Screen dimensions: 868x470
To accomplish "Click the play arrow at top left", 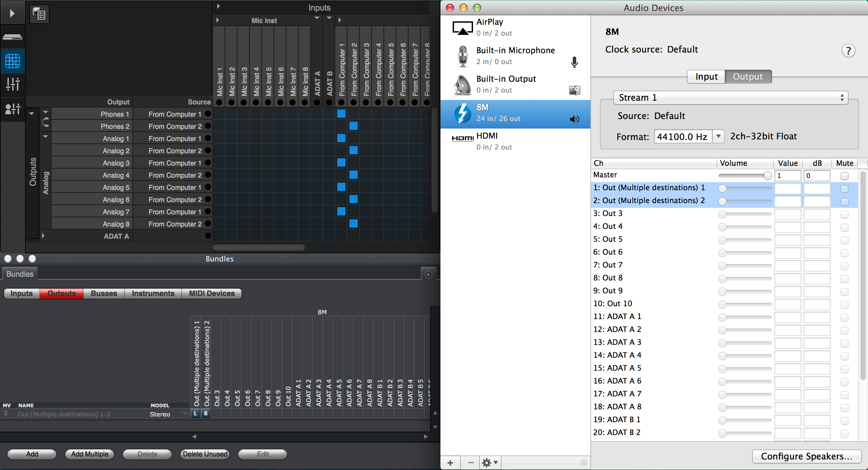I will (13, 13).
